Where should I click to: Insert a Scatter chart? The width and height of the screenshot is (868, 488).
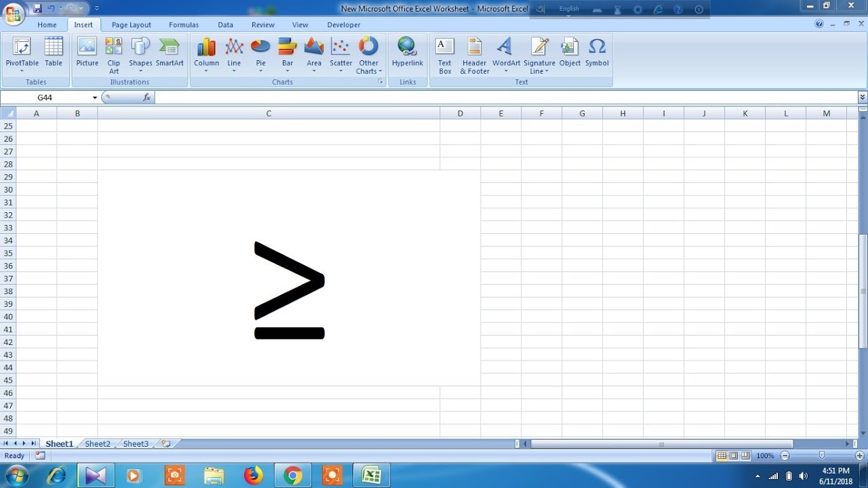pos(340,54)
